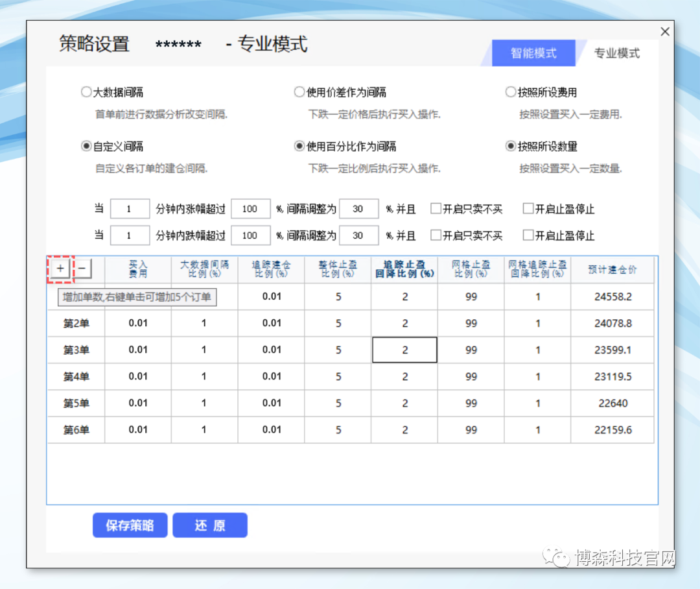Image resolution: width=700 pixels, height=589 pixels.
Task: Click the 网格追踪止盈回降 1 cell in 第2单
Action: coord(537,323)
